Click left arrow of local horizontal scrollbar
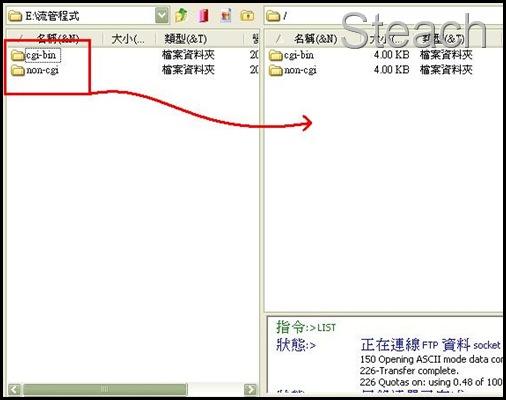Image resolution: width=506 pixels, height=400 pixels. [14, 389]
